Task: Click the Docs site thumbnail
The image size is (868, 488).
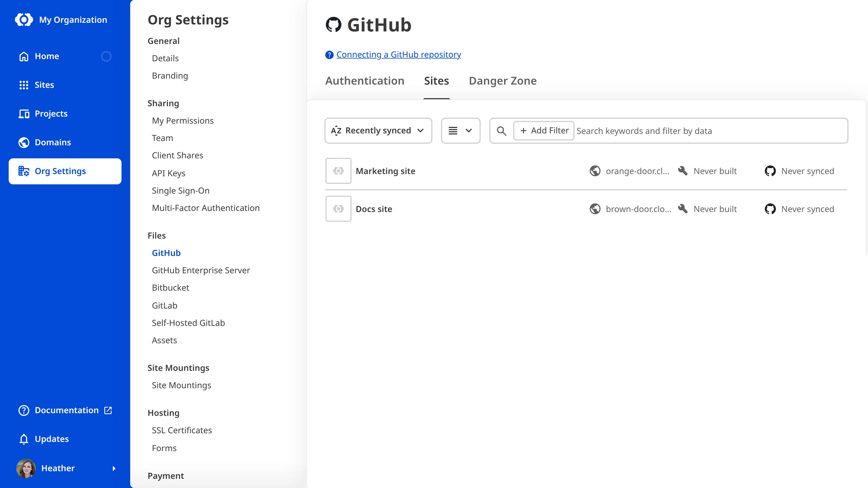Action: (x=338, y=209)
